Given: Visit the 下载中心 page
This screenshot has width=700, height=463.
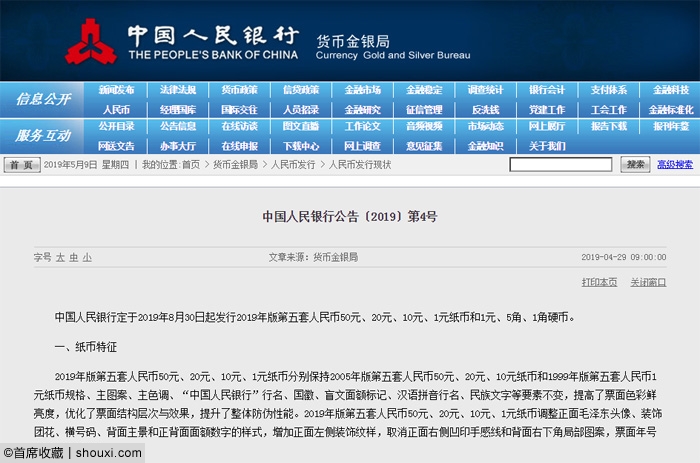Looking at the screenshot, I should [301, 146].
